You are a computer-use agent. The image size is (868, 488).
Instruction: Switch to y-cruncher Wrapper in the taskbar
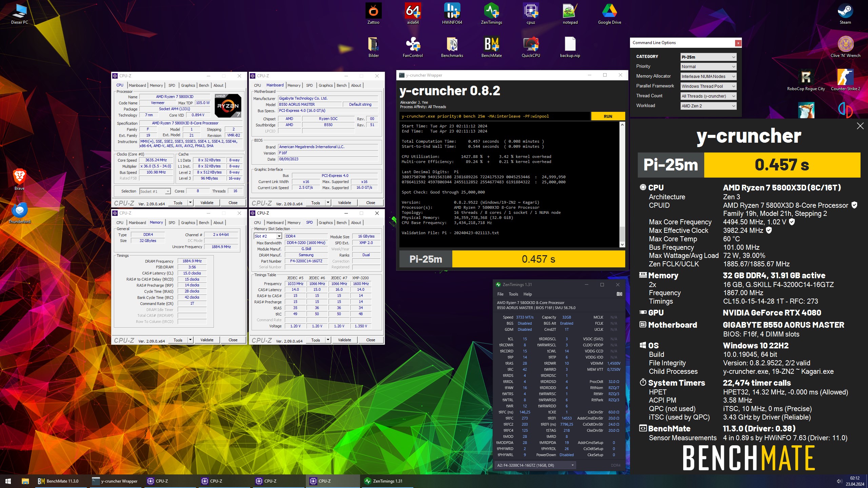coord(115,481)
